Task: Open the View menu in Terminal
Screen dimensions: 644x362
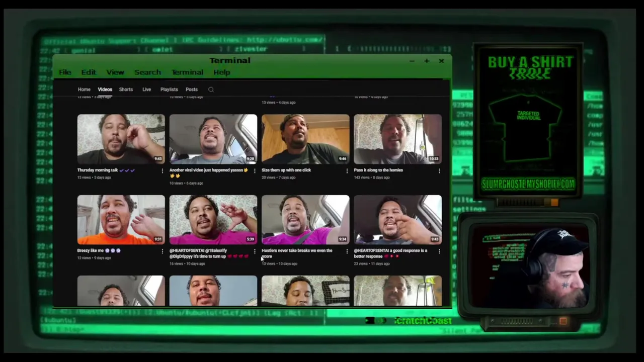Action: click(115, 72)
